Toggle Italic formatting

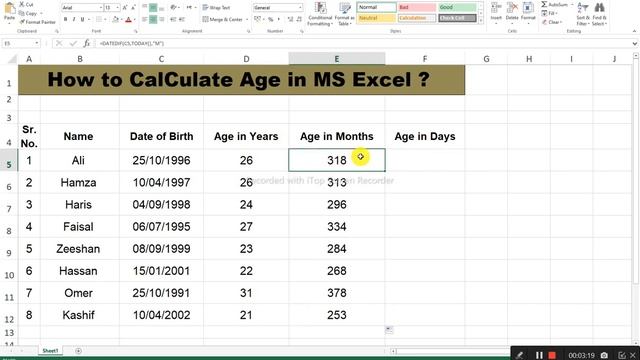(74, 20)
